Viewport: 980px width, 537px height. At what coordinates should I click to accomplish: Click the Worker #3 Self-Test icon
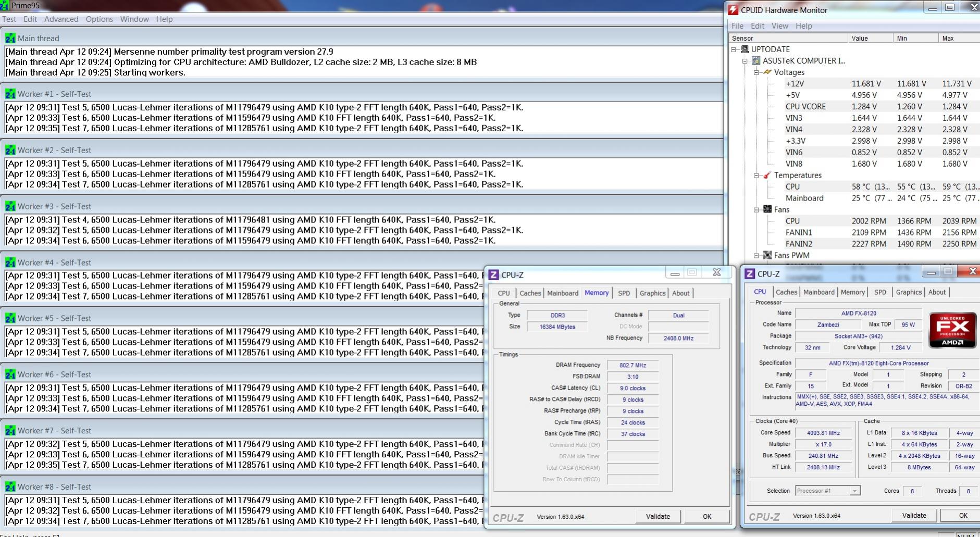(x=10, y=206)
